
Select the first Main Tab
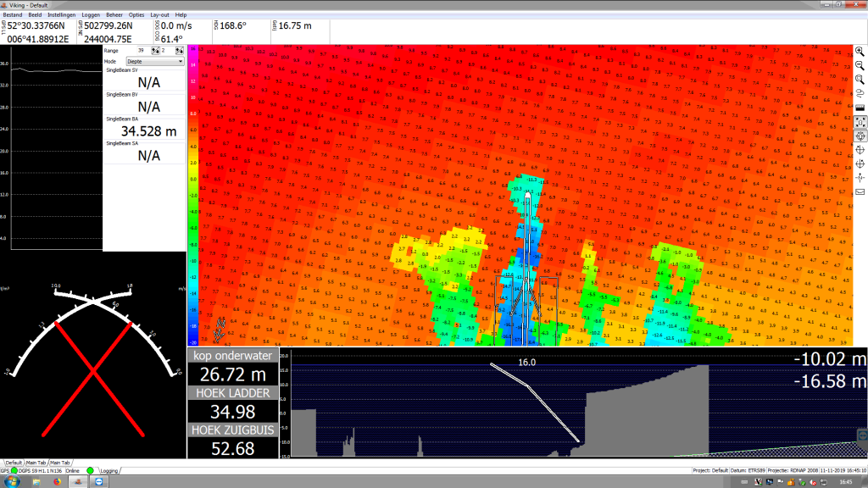pos(36,463)
